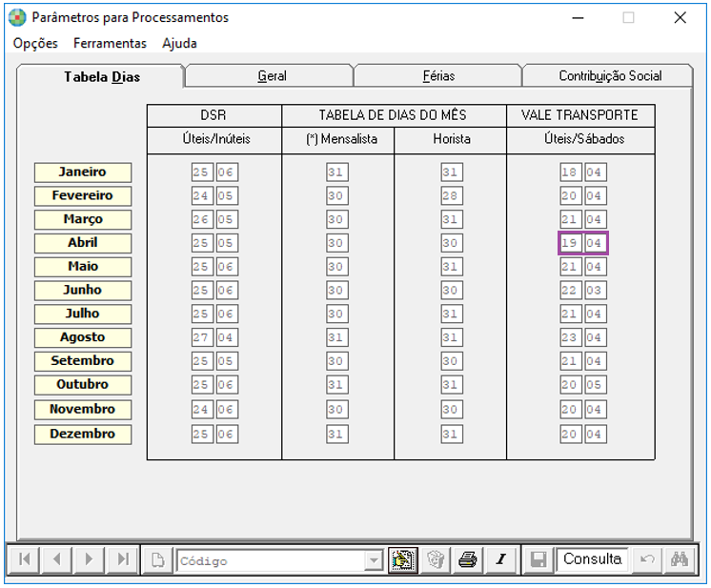Click the Consulta mode field
Screen dimensions: 711x588
coord(592,560)
